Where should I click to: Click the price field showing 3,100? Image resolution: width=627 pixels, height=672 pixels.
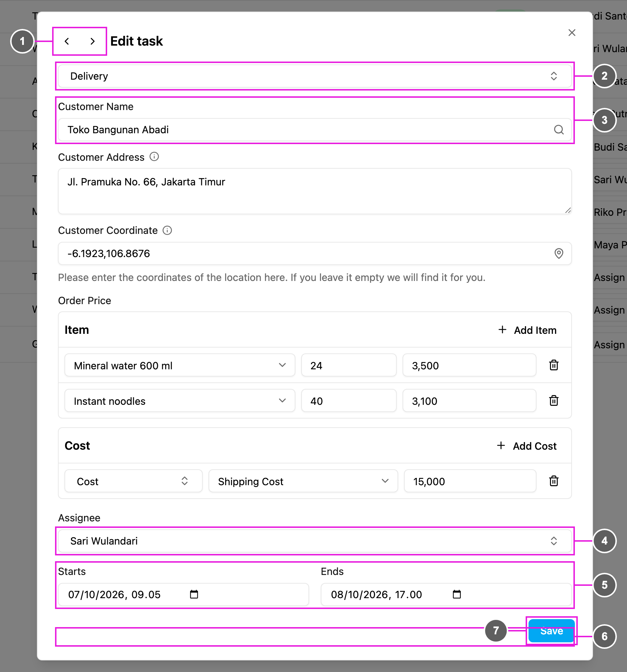pyautogui.click(x=470, y=401)
